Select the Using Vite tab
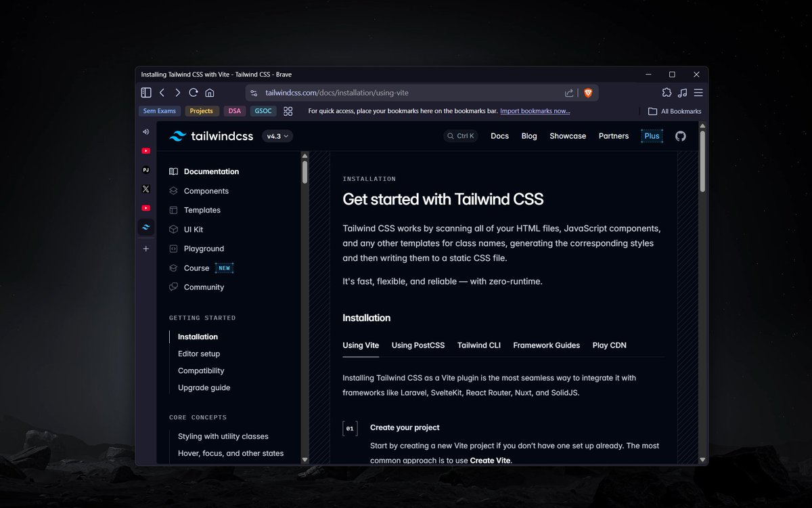 tap(361, 345)
